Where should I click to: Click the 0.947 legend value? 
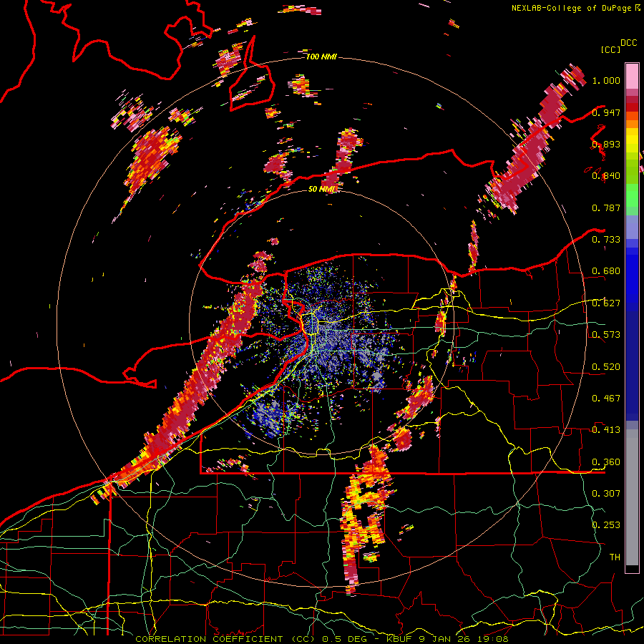pos(606,112)
